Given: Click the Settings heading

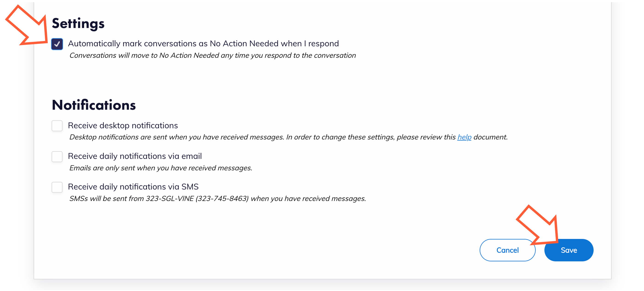Looking at the screenshot, I should click(x=78, y=23).
